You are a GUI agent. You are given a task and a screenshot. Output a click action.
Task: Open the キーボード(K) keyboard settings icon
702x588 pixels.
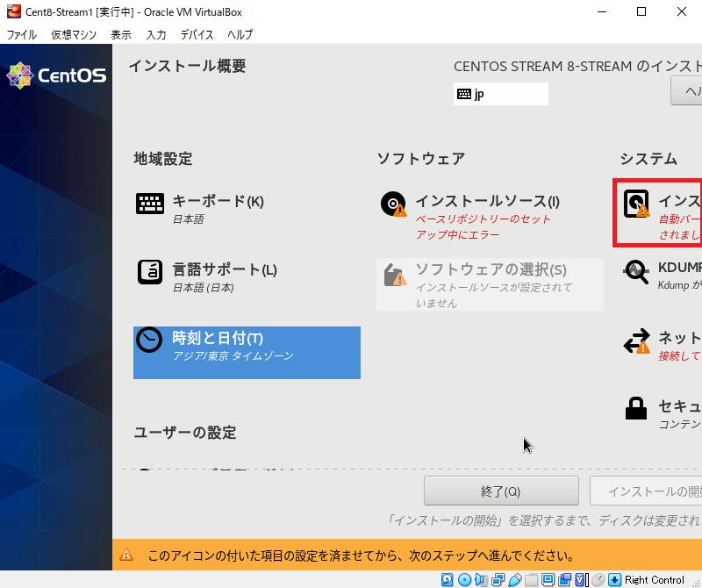pos(150,204)
